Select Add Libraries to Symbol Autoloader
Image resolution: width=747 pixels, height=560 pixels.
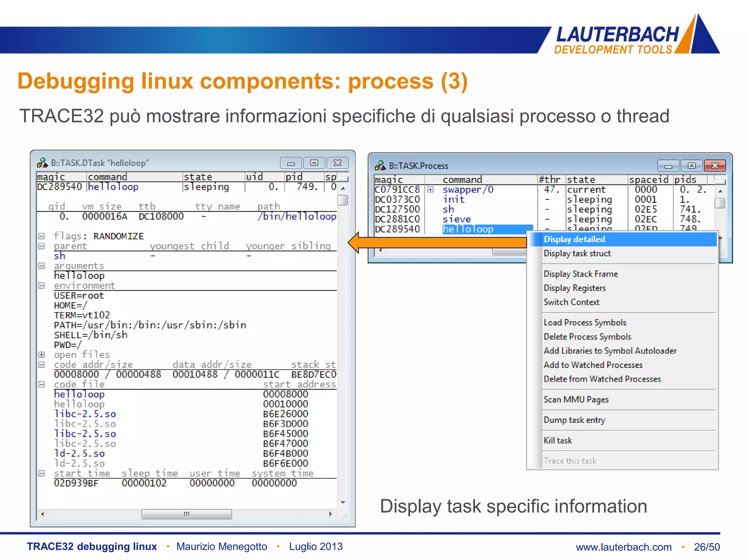pos(610,351)
